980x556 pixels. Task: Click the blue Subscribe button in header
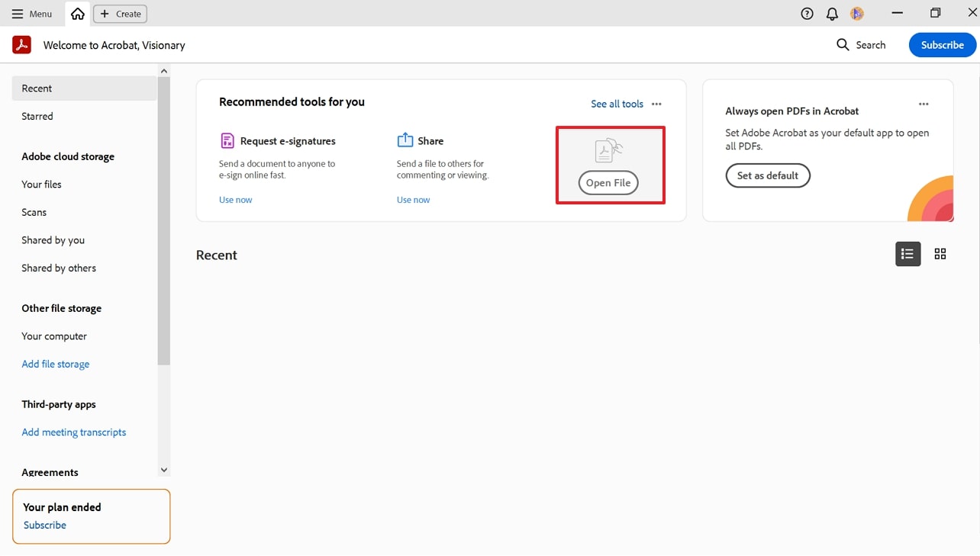click(942, 45)
